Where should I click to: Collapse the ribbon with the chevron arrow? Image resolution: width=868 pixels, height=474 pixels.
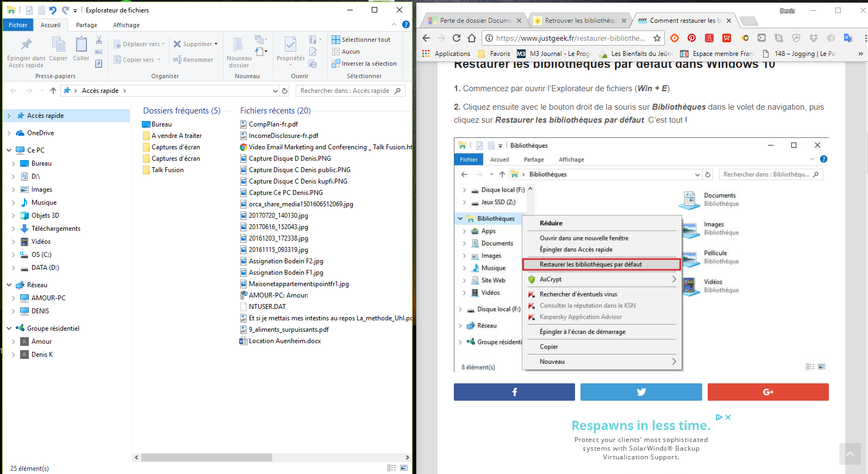coord(394,24)
